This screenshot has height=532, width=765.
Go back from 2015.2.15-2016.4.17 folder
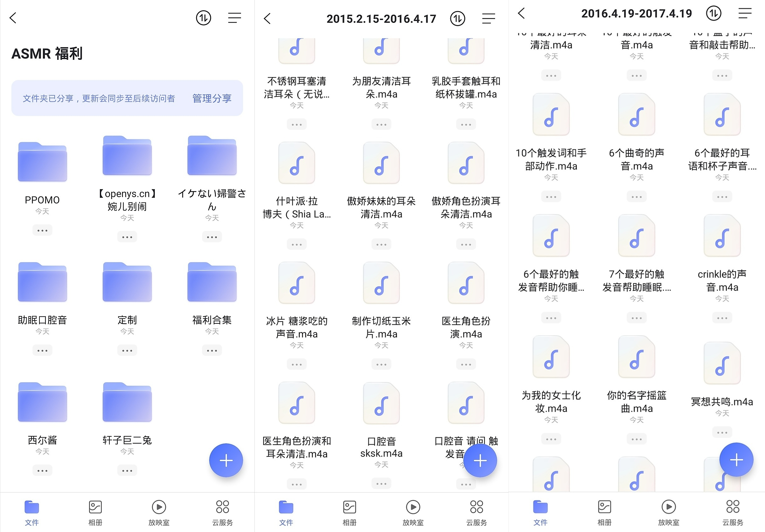(267, 19)
